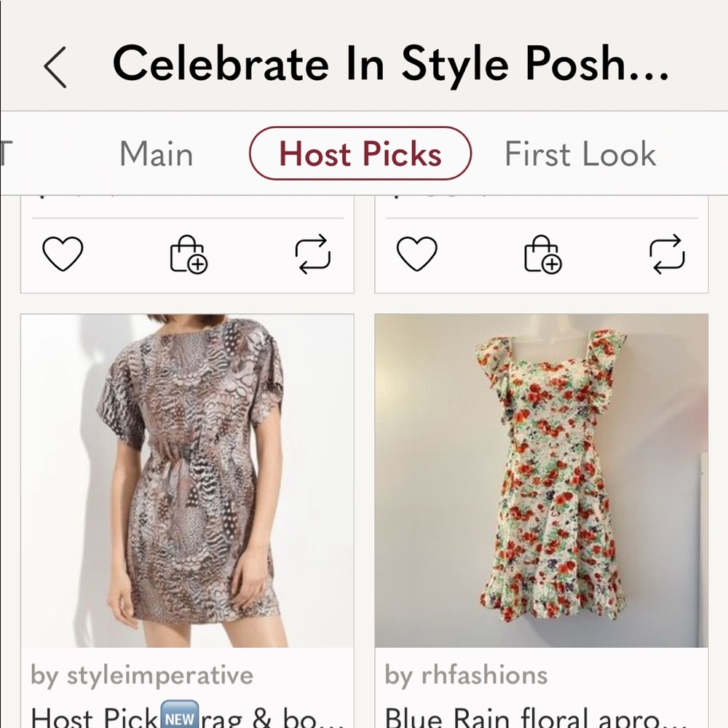Tap the cut-off tab left of Main
728x728 pixels.
6,154
